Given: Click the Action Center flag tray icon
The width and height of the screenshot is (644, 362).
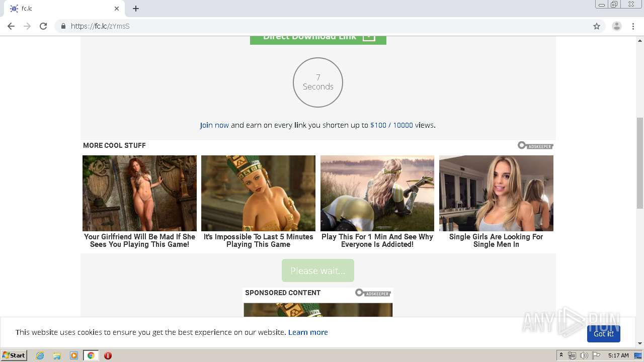Looking at the screenshot, I should pyautogui.click(x=596, y=355).
